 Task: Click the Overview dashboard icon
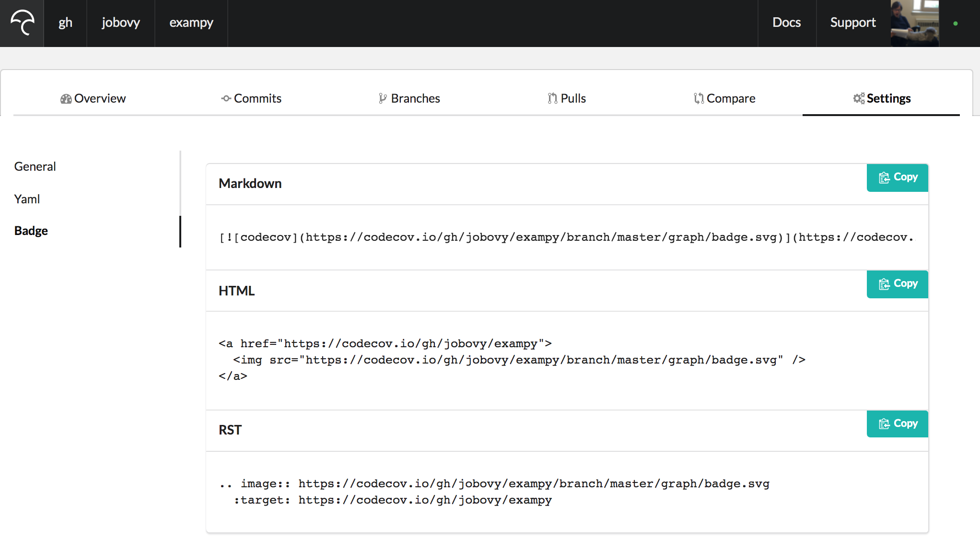tap(66, 99)
